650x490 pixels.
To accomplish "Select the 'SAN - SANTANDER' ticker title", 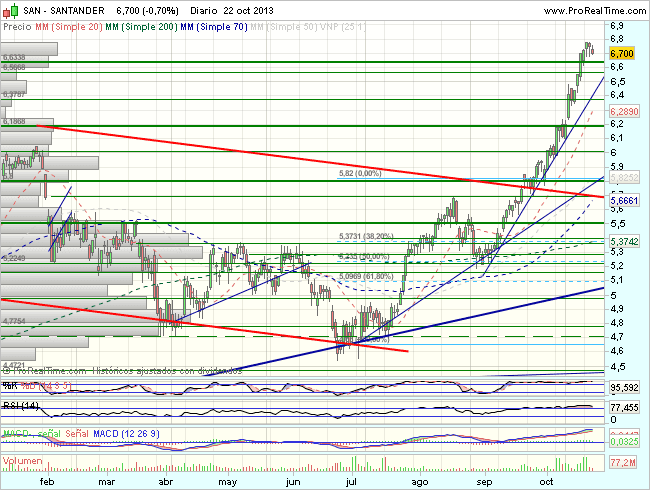I will coord(64,10).
